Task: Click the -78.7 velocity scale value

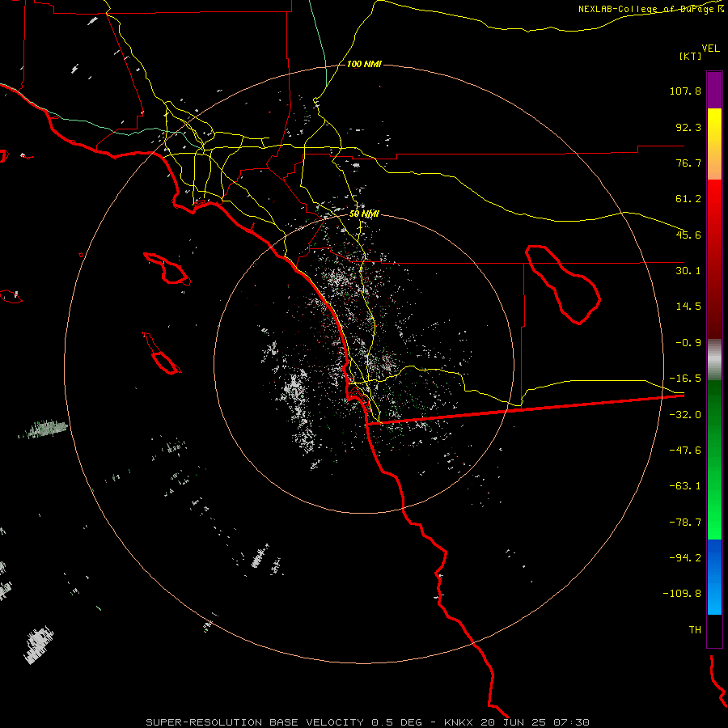Action: [x=685, y=523]
